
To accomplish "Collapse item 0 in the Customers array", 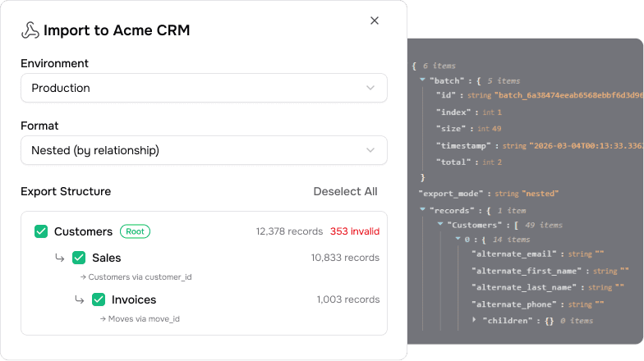I will pyautogui.click(x=458, y=238).
